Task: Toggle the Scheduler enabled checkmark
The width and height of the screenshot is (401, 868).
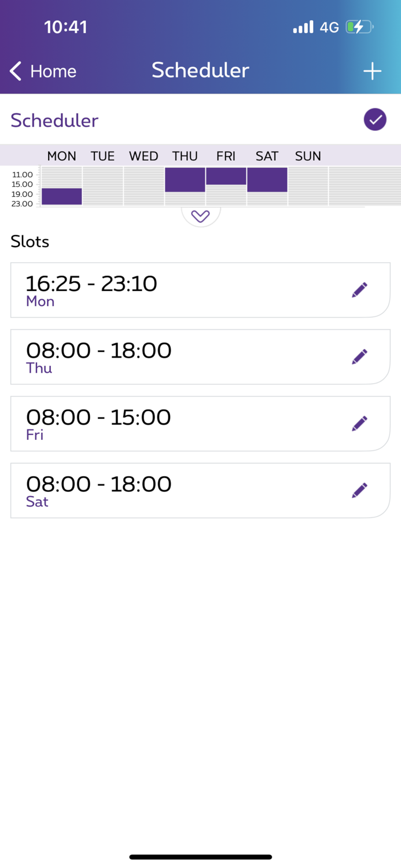Action: (x=375, y=120)
